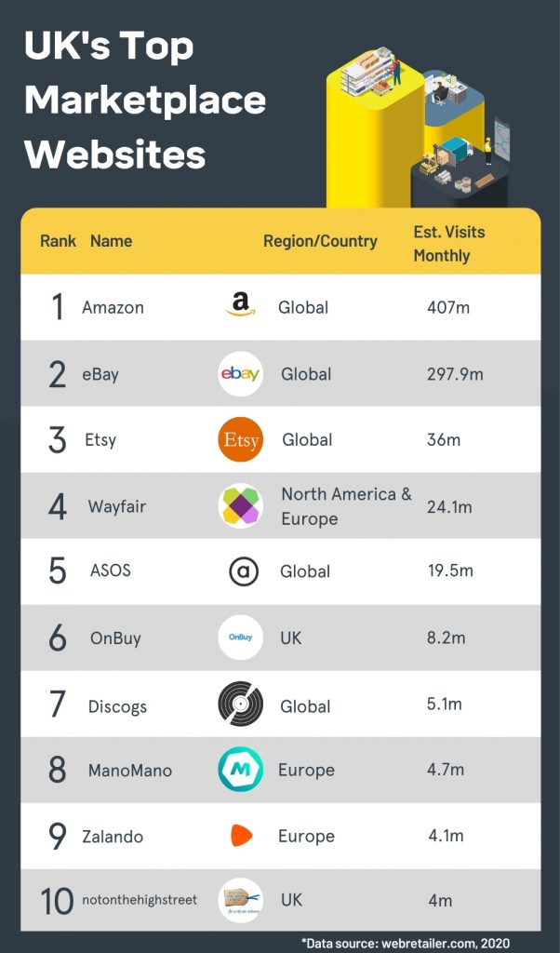The image size is (560, 953).
Task: Click the OnBuy logo icon
Action: [240, 638]
